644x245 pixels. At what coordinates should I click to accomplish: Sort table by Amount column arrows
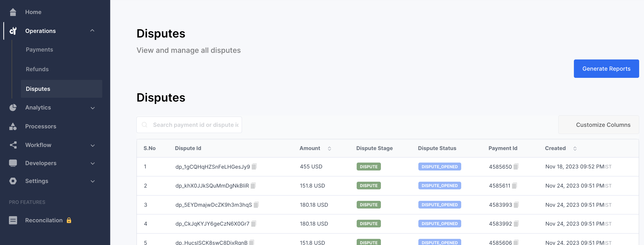pyautogui.click(x=329, y=149)
